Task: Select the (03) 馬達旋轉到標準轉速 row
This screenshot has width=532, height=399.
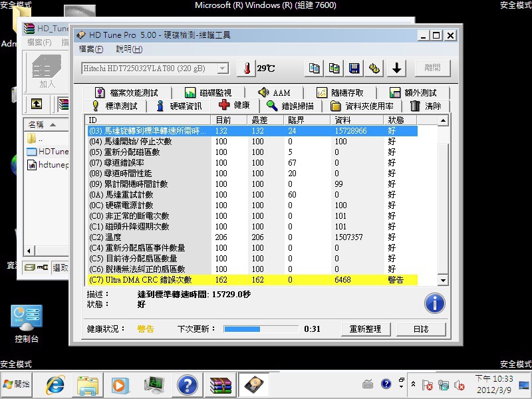Action: pos(253,131)
